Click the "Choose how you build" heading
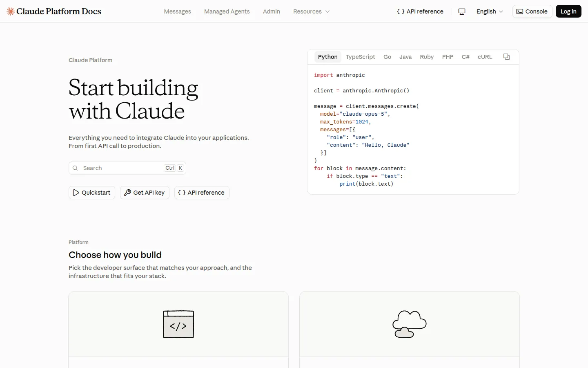 tap(115, 255)
